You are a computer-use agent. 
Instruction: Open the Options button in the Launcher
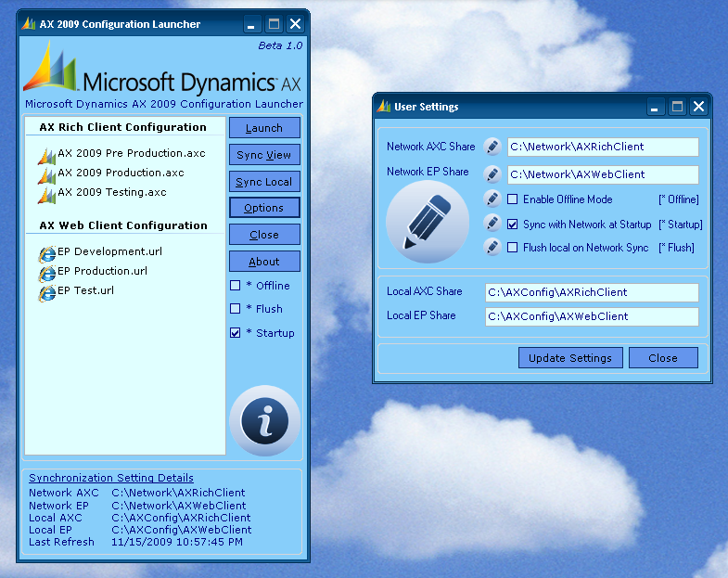pyautogui.click(x=264, y=208)
